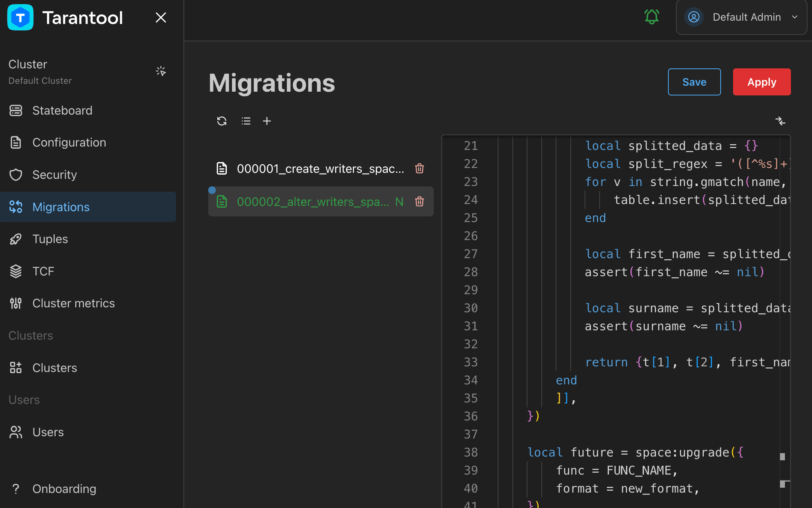The width and height of the screenshot is (812, 508).
Task: Click the Default Cluster label
Action: [x=40, y=81]
